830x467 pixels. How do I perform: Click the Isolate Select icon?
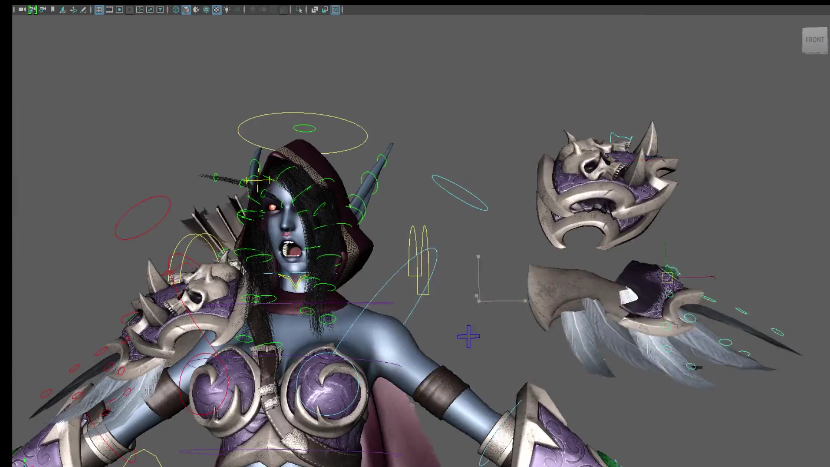(x=299, y=10)
